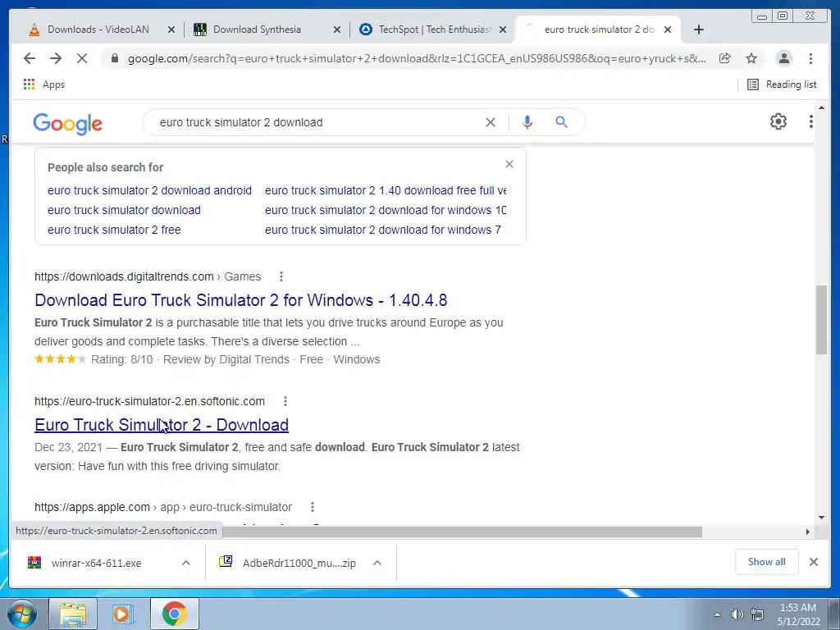Expand options for winrar-x64-611.exe download
Image resolution: width=840 pixels, height=630 pixels.
click(x=186, y=563)
